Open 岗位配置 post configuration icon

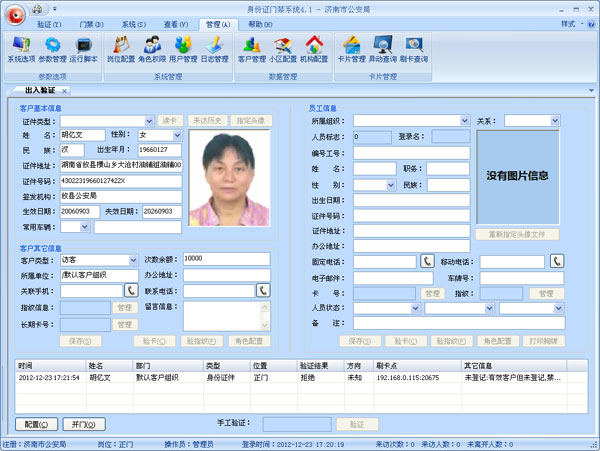(121, 49)
